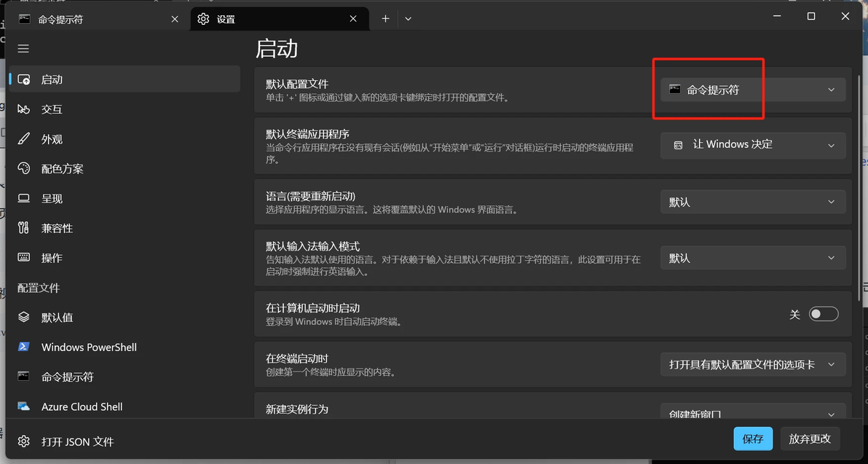Viewport: 868px width, 464px height.
Task: Toggle 在计算机启动时启动 switch
Action: (x=824, y=314)
